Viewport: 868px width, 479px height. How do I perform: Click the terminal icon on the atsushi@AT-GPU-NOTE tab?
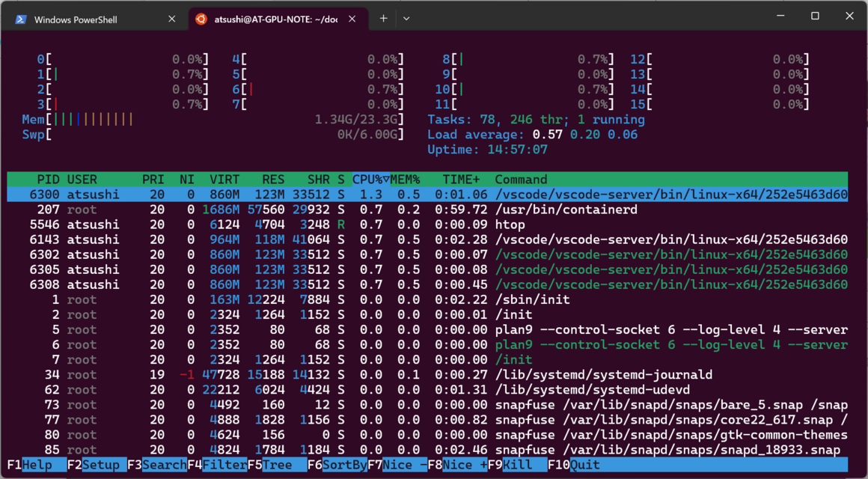201,18
